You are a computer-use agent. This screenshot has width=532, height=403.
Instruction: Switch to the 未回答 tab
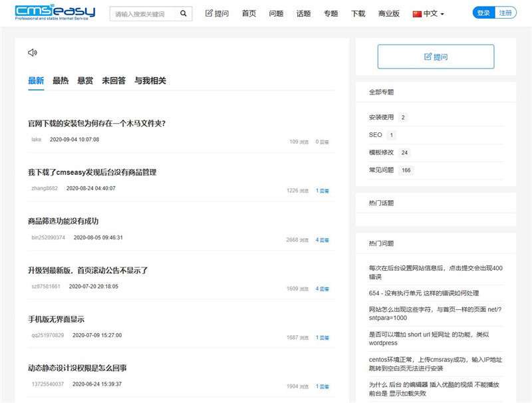pos(114,80)
